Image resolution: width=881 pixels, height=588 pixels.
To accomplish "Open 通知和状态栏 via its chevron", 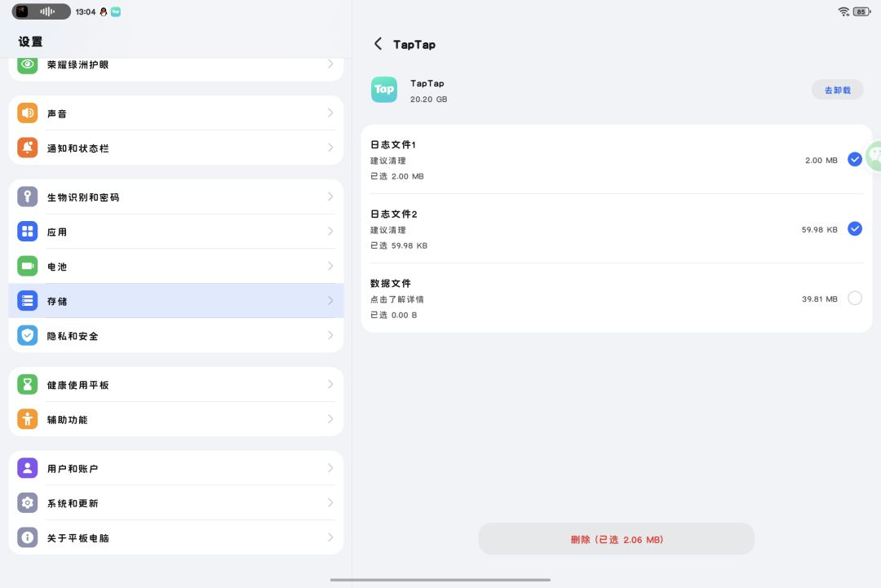I will pyautogui.click(x=330, y=148).
